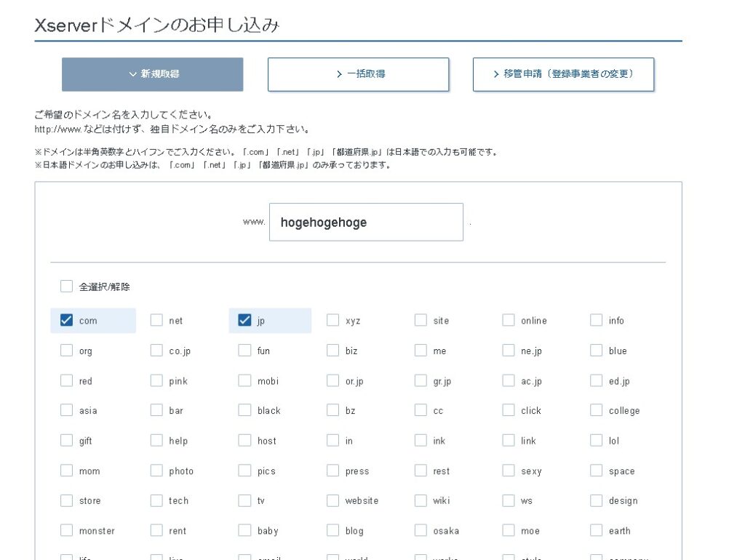
Task: Enable the cc domain checkbox
Action: click(421, 410)
